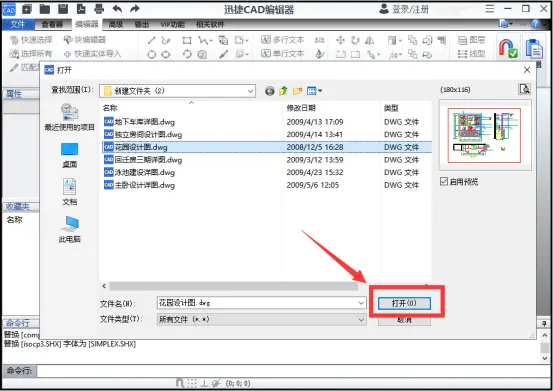Click the 图层 button in ribbon
The height and width of the screenshot is (391, 553).
coord(472,40)
